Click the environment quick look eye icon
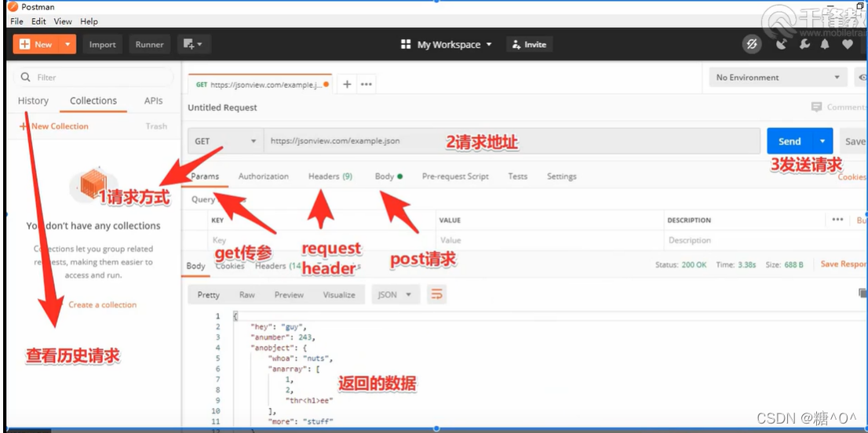The width and height of the screenshot is (868, 433). [x=862, y=78]
